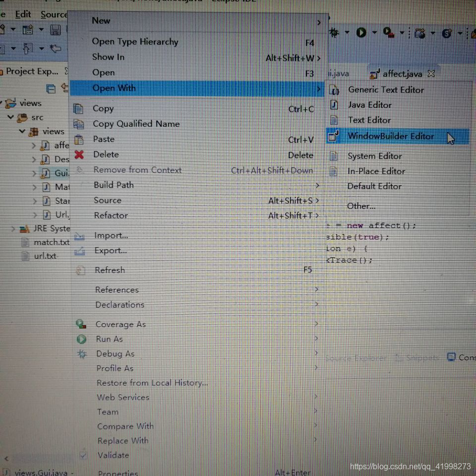Choose Other... editor option

tap(398, 206)
